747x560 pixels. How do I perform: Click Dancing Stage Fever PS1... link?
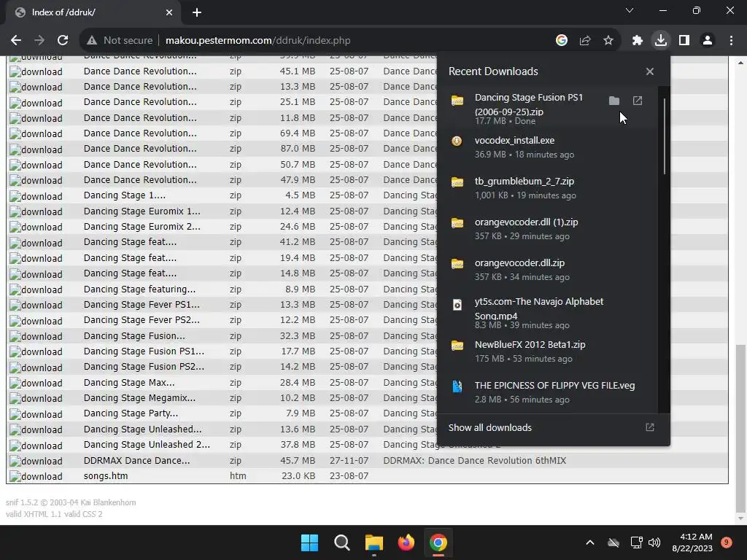(142, 304)
